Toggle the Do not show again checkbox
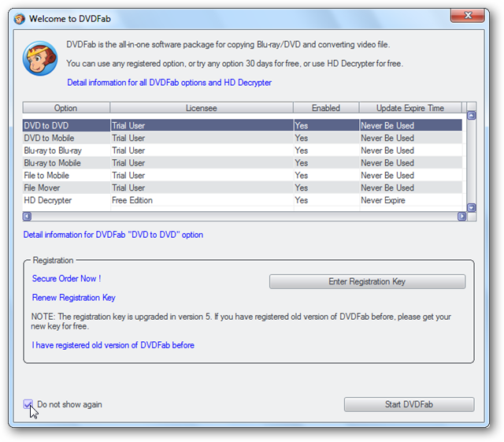Screen dimensions: 504x442 [x=28, y=404]
